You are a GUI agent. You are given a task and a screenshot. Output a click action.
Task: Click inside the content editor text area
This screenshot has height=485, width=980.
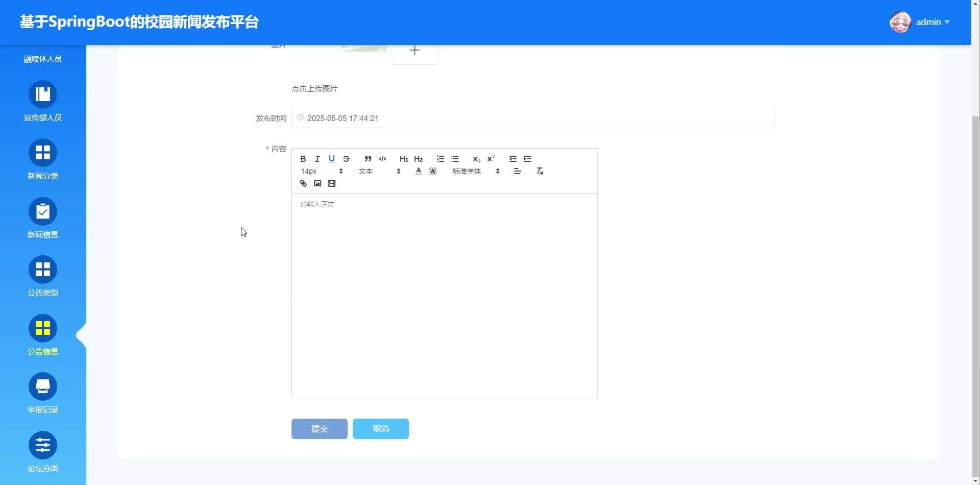pos(445,296)
